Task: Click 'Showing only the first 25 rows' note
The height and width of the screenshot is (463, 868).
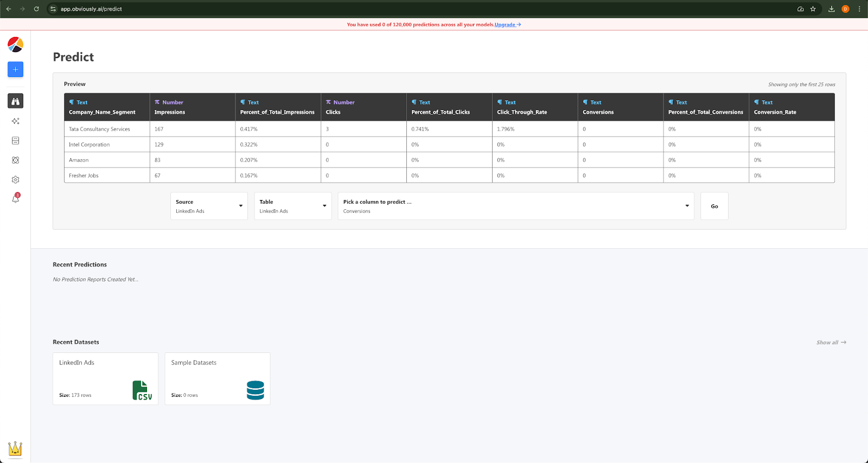Action: pyautogui.click(x=801, y=85)
